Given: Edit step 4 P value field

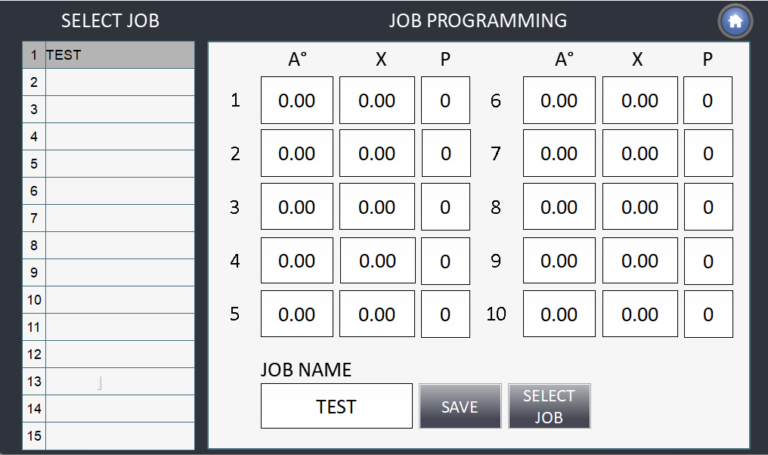Looking at the screenshot, I should (445, 261).
